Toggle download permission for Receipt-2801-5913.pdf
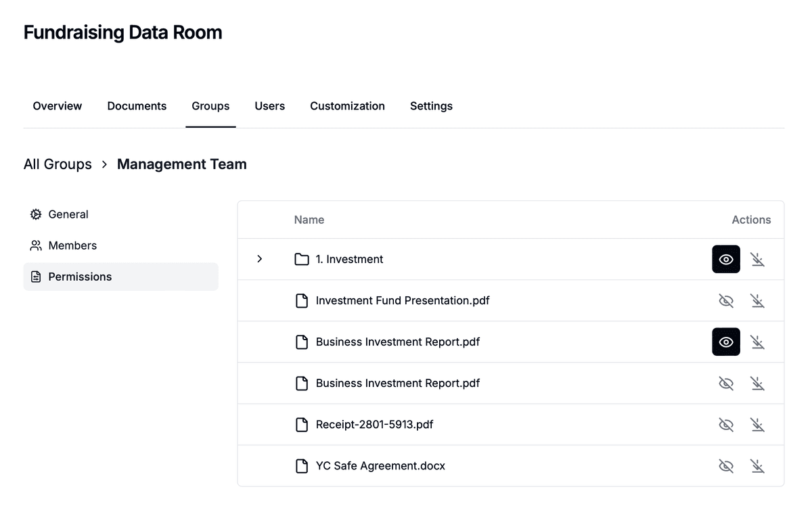Image resolution: width=812 pixels, height=512 pixels. pos(757,425)
